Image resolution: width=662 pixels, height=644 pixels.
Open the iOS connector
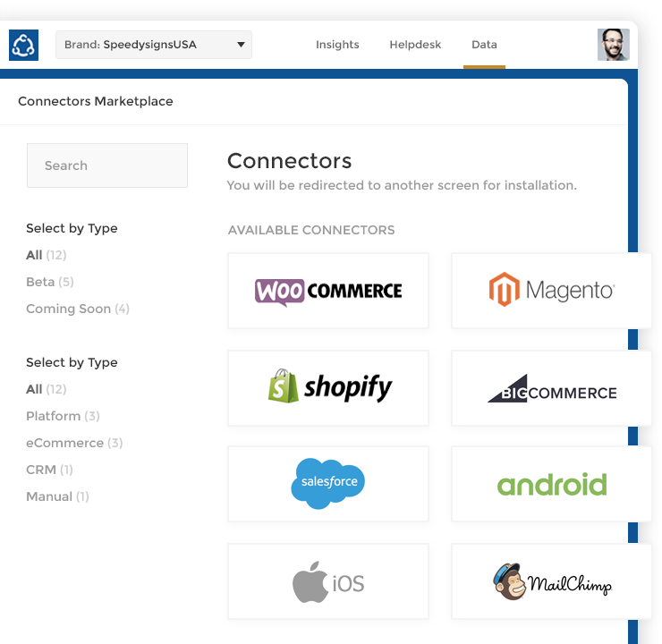[328, 581]
